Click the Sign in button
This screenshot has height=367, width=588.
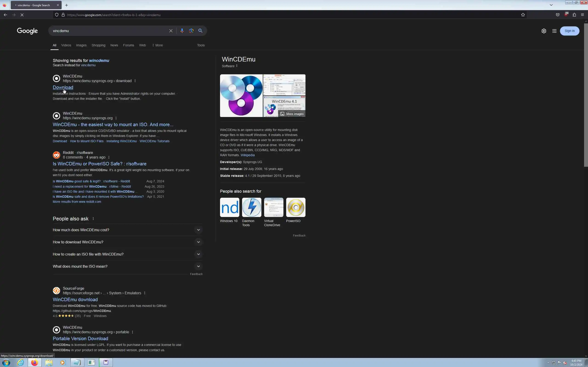click(x=569, y=31)
